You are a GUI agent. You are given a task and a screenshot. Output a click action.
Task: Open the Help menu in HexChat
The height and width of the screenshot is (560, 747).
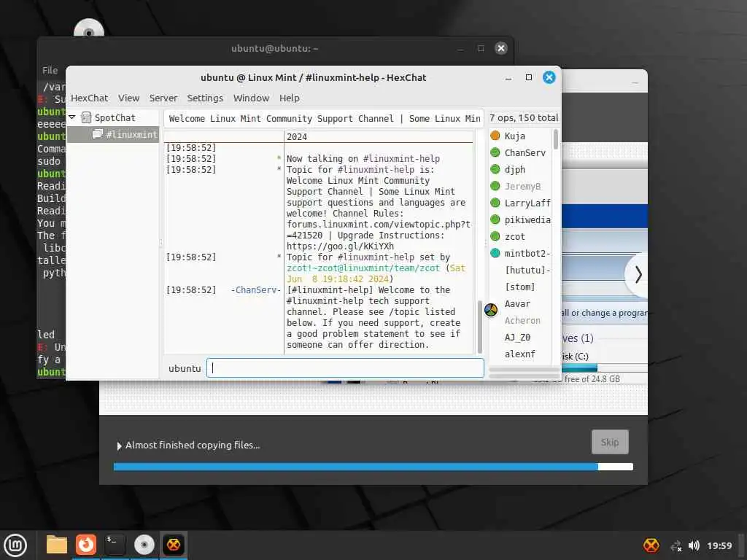[289, 98]
